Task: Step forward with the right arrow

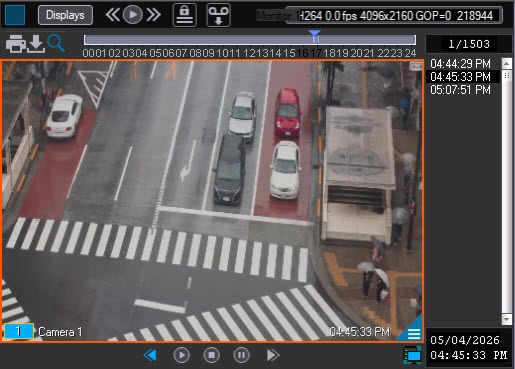Action: tap(272, 355)
